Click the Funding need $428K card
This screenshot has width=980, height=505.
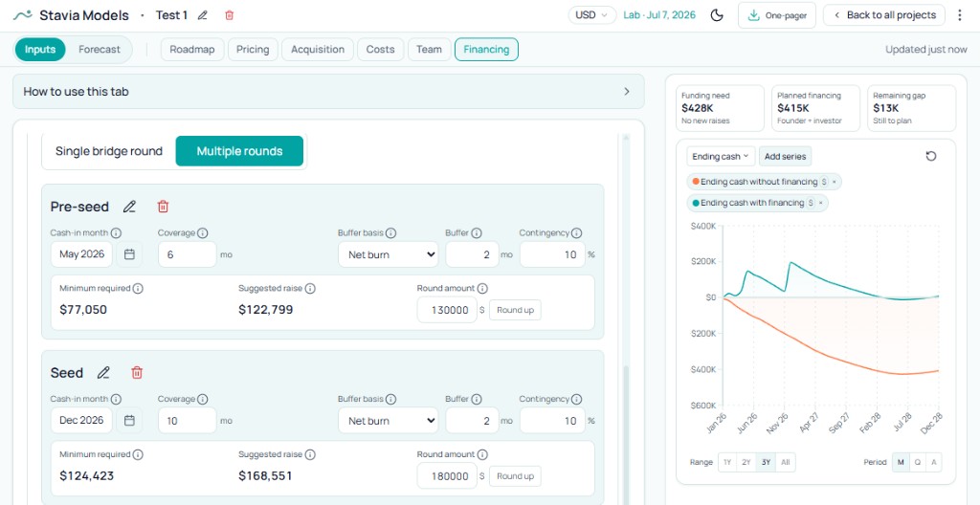pos(720,108)
